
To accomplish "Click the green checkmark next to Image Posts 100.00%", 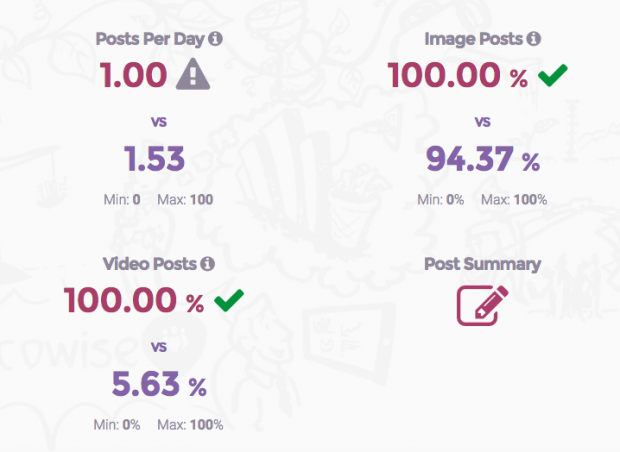I will point(553,75).
